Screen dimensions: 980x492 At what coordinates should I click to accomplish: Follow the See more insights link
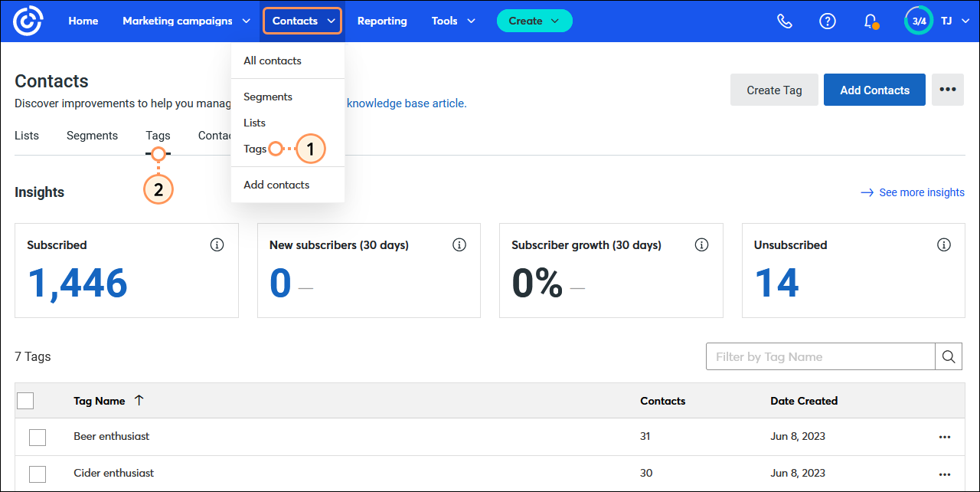pyautogui.click(x=921, y=192)
